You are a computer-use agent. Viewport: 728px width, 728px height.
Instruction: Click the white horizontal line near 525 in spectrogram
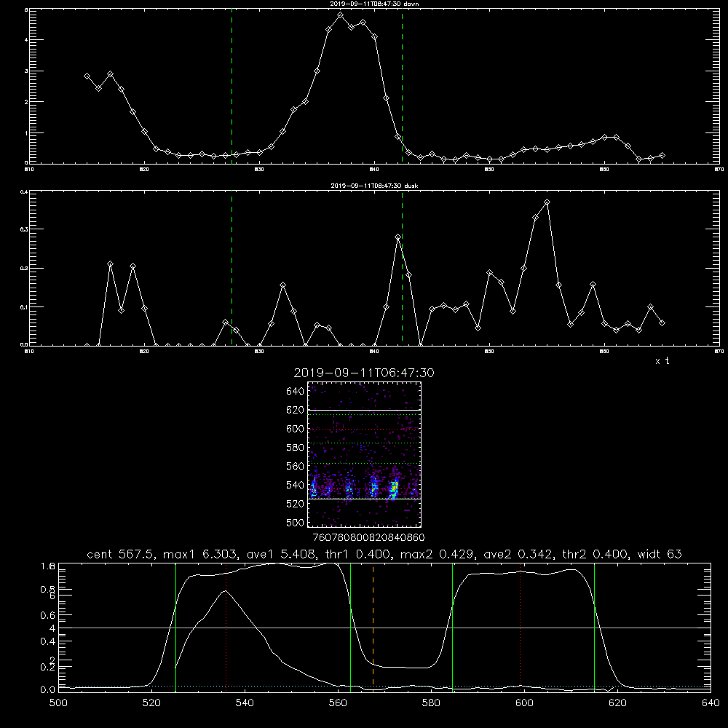pos(365,499)
